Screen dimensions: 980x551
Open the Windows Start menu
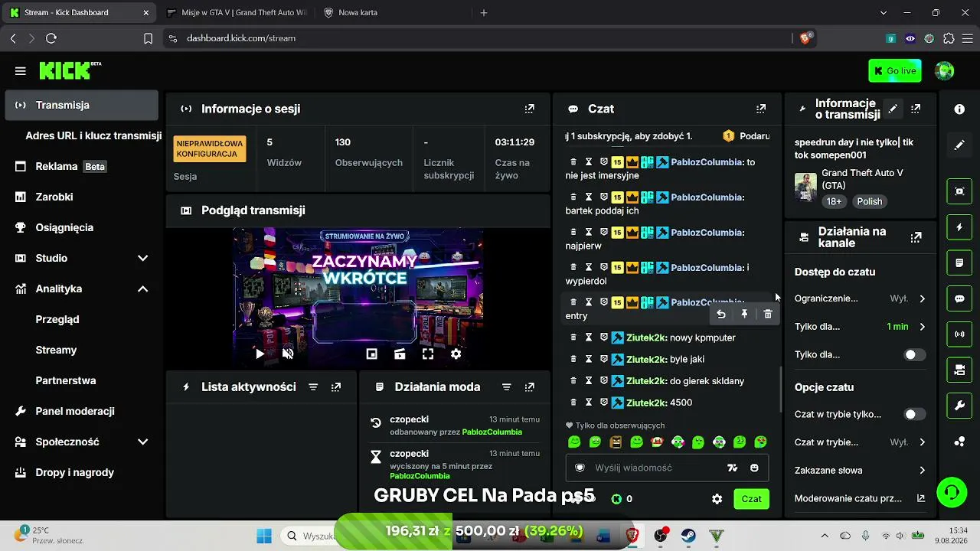pyautogui.click(x=264, y=536)
